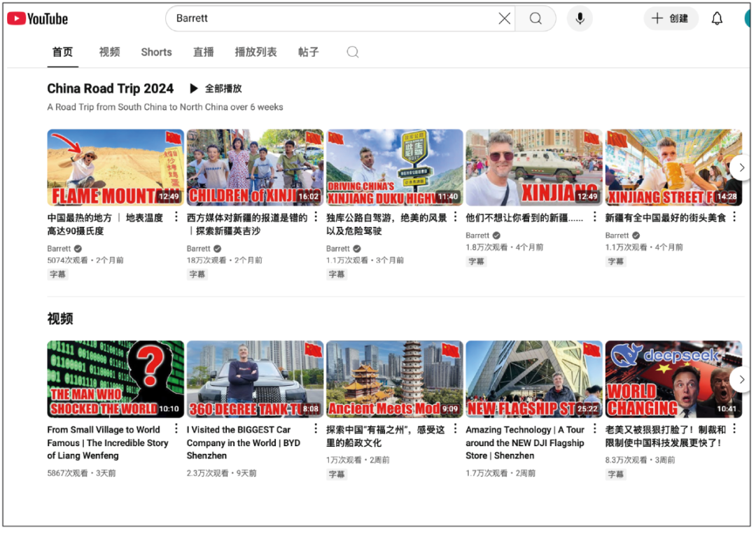Show next videos with 视频 row chevron
This screenshot has width=756, height=533.
click(741, 380)
